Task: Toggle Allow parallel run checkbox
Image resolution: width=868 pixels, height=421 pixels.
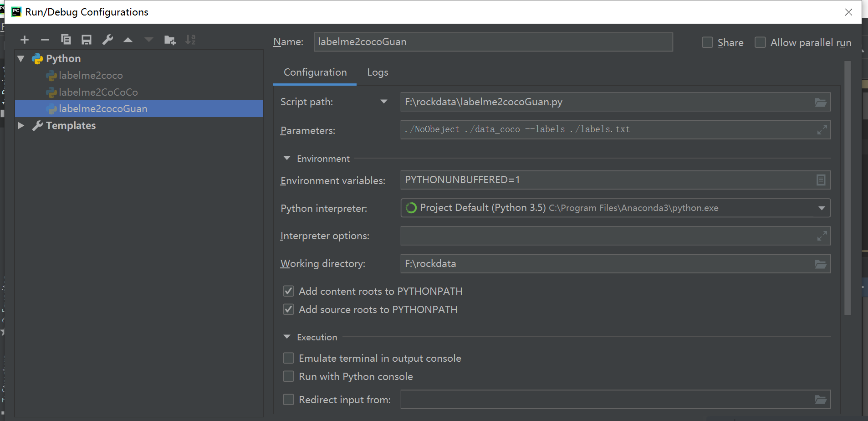Action: (x=760, y=42)
